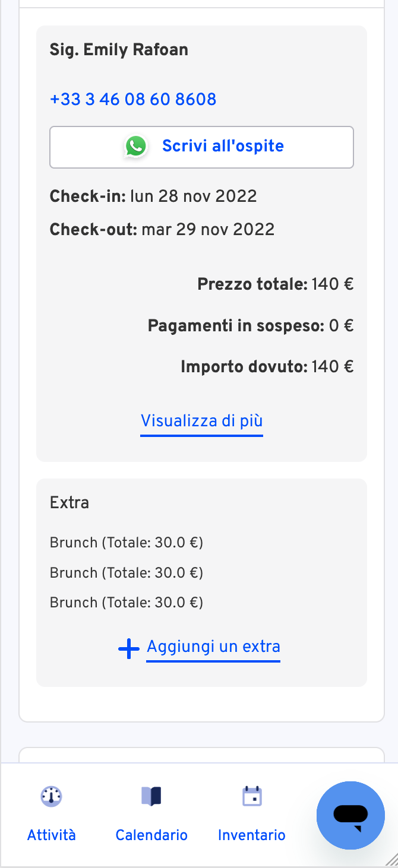
Task: Click the Aggiungi un extra link
Action: pyautogui.click(x=213, y=647)
